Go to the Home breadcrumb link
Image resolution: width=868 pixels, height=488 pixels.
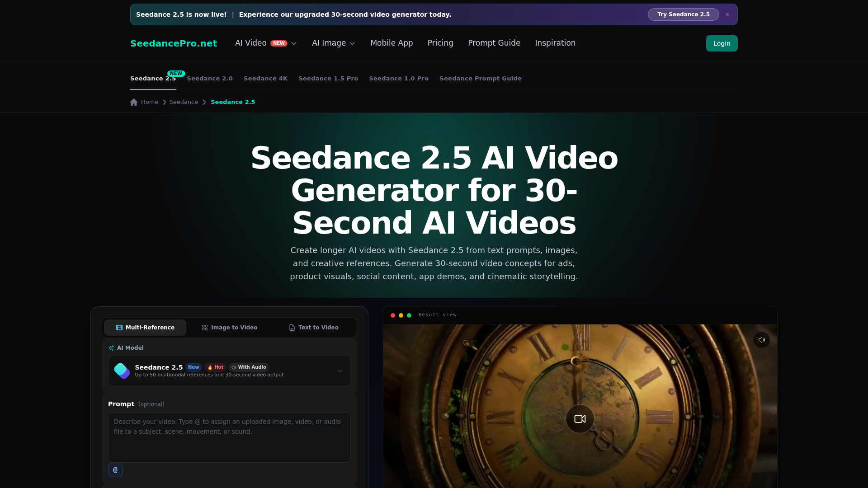click(150, 102)
